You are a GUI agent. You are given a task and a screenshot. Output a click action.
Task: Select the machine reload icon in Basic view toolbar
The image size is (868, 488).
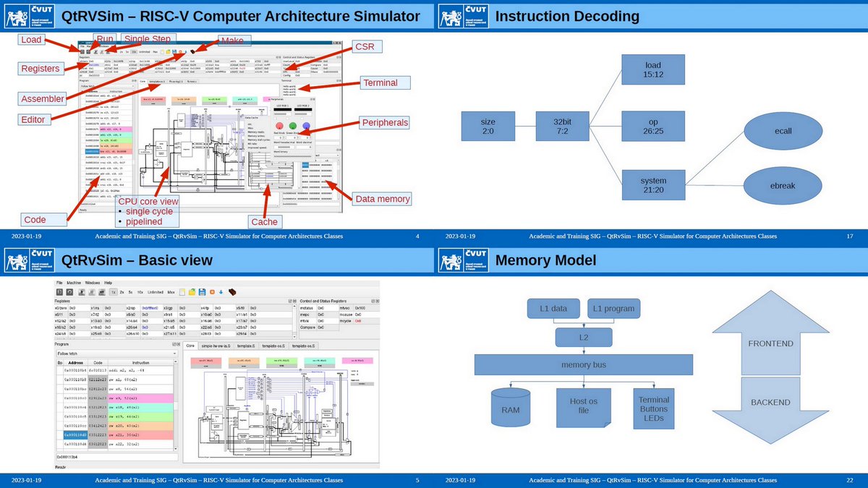click(61, 291)
